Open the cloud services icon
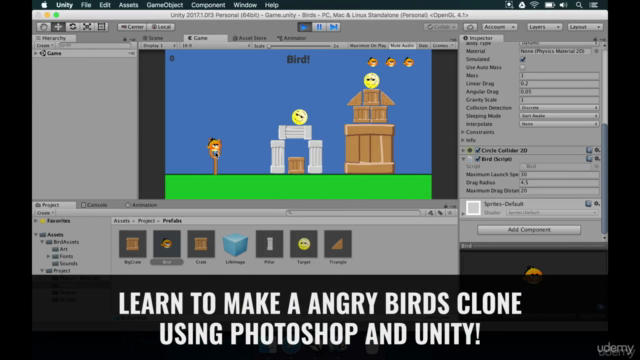 470,27
